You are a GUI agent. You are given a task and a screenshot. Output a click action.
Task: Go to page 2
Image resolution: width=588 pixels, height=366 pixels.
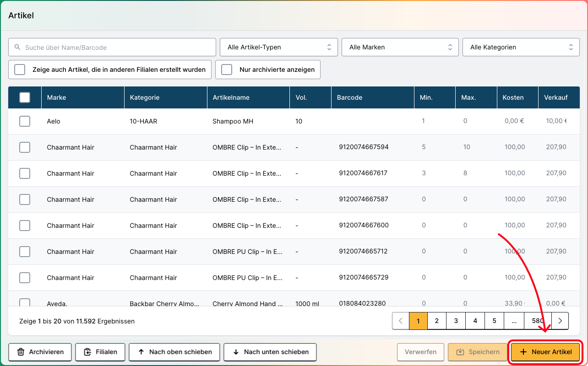[437, 321]
